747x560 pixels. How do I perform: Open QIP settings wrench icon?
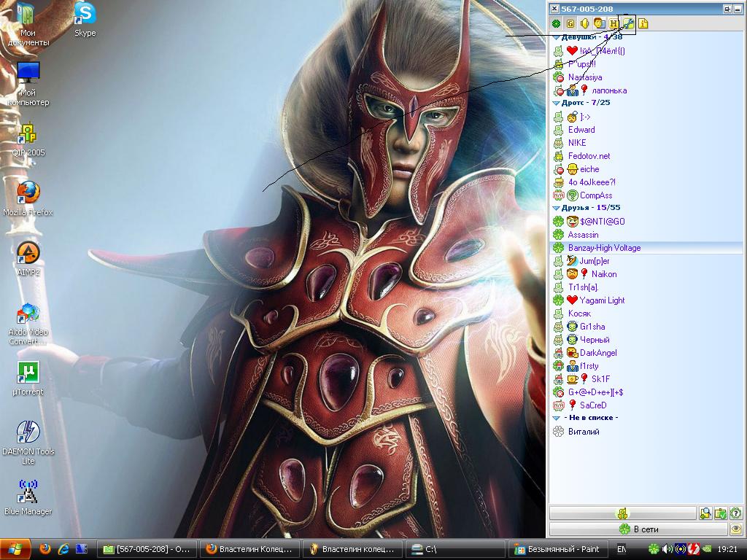[628, 23]
